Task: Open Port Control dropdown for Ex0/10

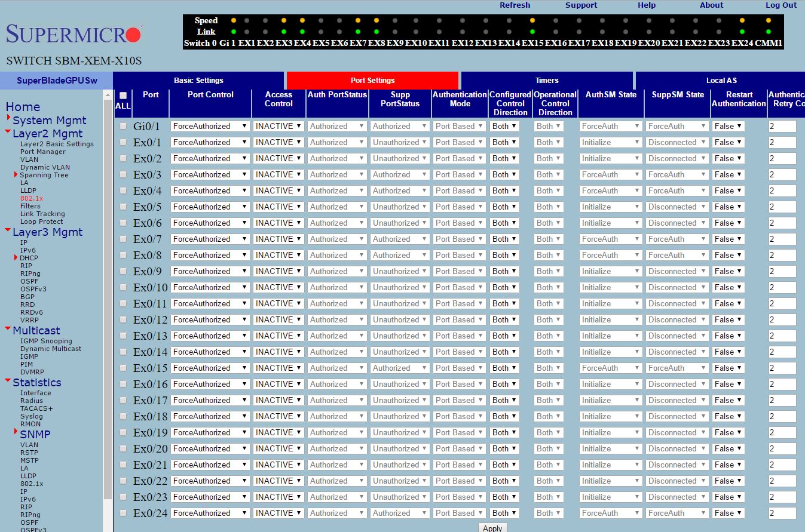Action: coord(210,287)
